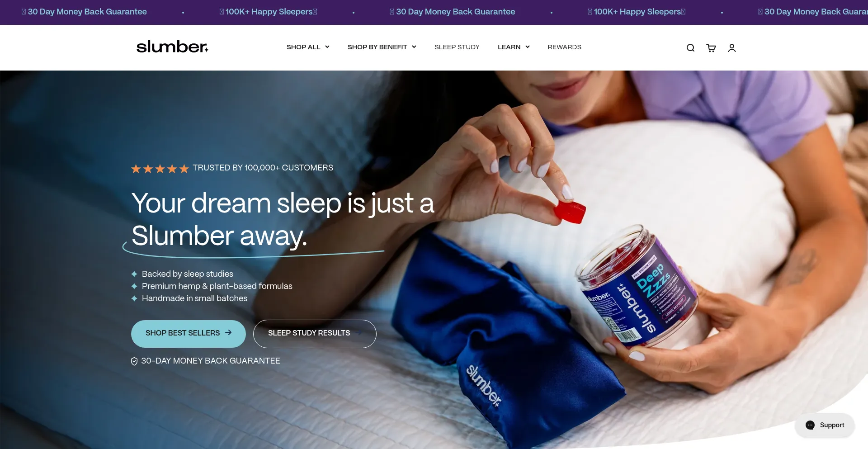This screenshot has height=449, width=868.
Task: Go to the Rewards nav item
Action: click(x=565, y=47)
